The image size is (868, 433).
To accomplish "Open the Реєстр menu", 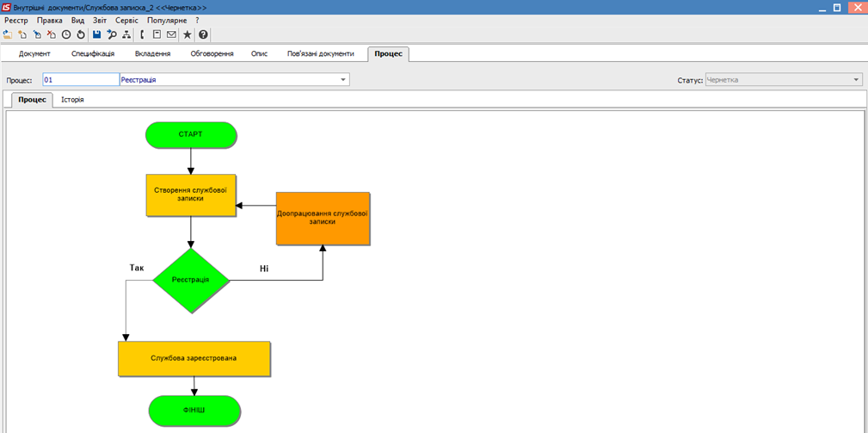I will (16, 20).
